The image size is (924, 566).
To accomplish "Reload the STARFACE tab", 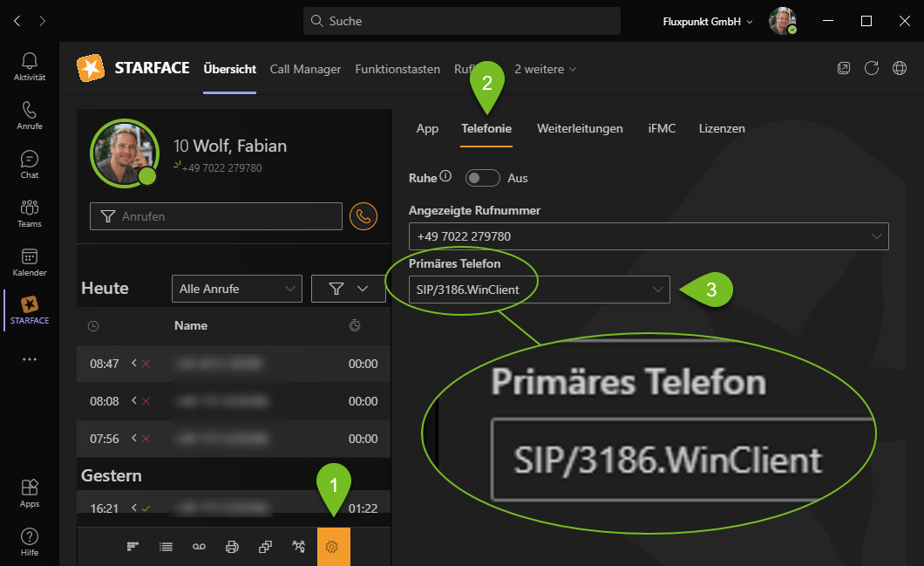I will click(872, 68).
